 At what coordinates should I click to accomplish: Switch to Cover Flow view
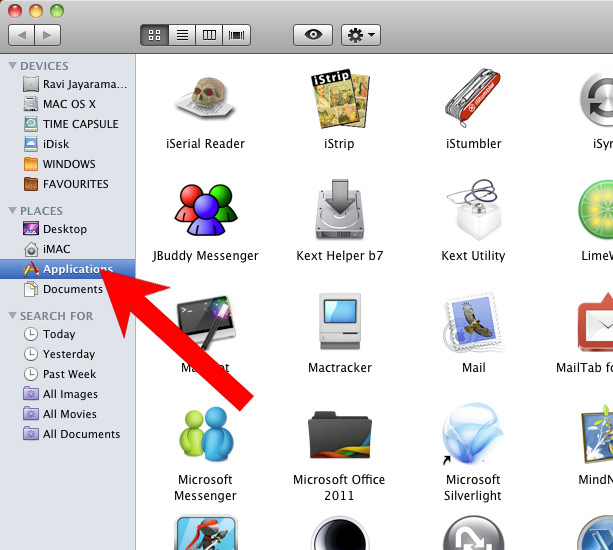(x=237, y=35)
